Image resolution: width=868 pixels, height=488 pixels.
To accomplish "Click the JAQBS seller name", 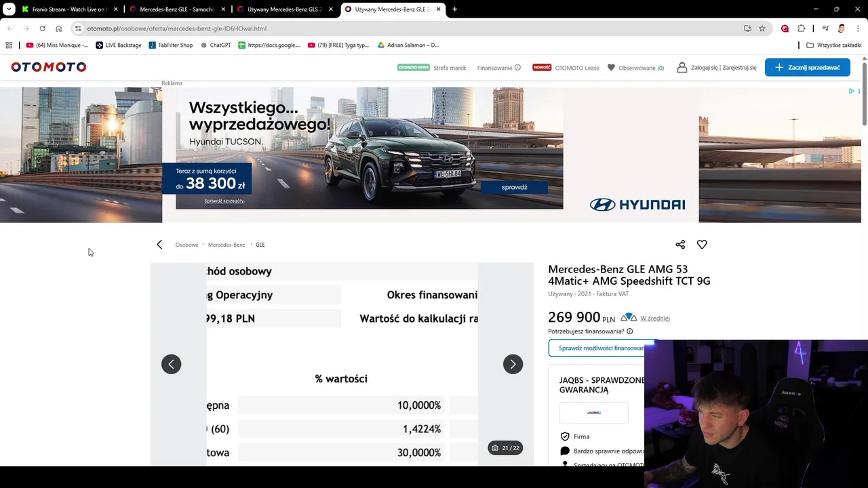I will (601, 385).
